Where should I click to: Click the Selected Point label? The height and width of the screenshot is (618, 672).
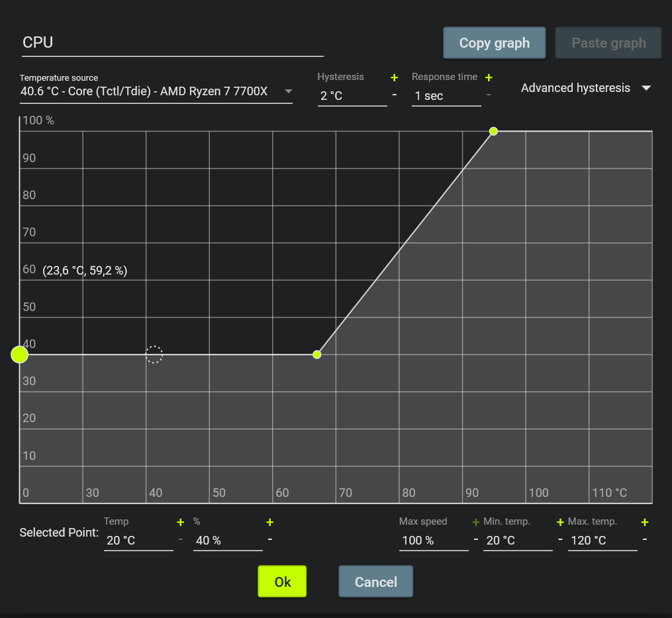(59, 533)
